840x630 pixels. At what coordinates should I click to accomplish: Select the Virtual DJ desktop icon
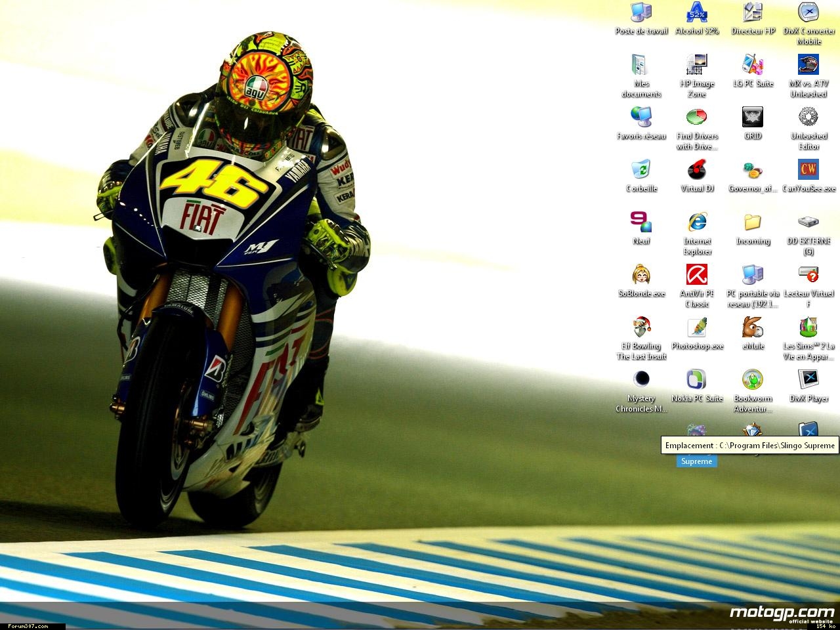pos(697,170)
